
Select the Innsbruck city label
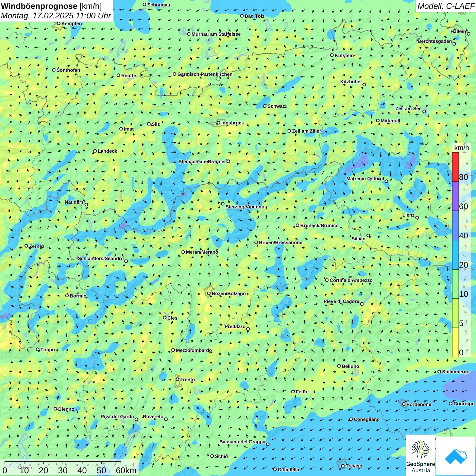point(233,123)
